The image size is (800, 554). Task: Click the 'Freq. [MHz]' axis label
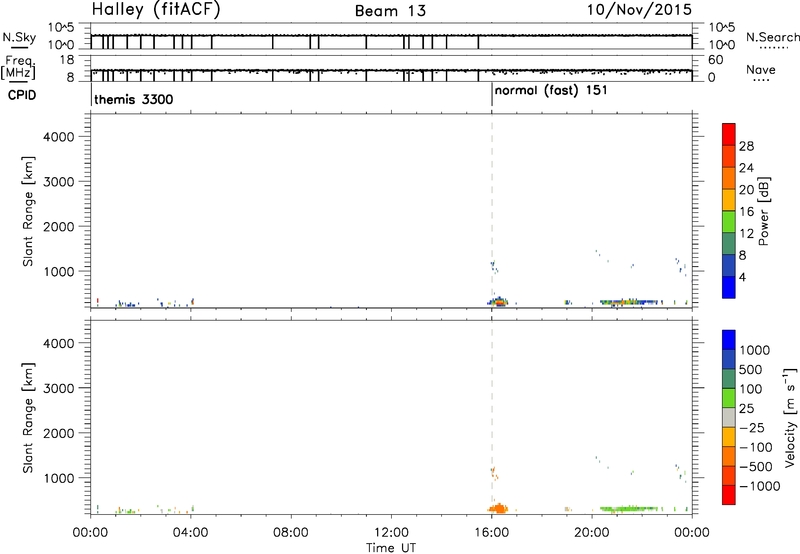pyautogui.click(x=18, y=68)
